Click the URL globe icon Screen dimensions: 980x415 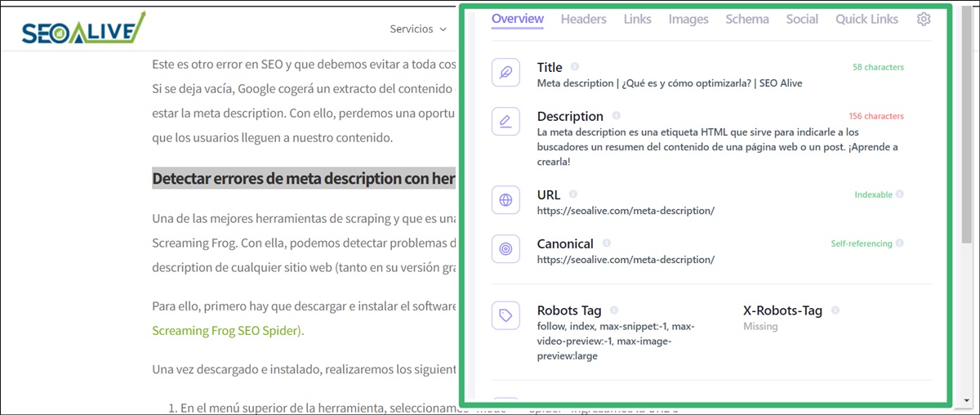[x=506, y=200]
